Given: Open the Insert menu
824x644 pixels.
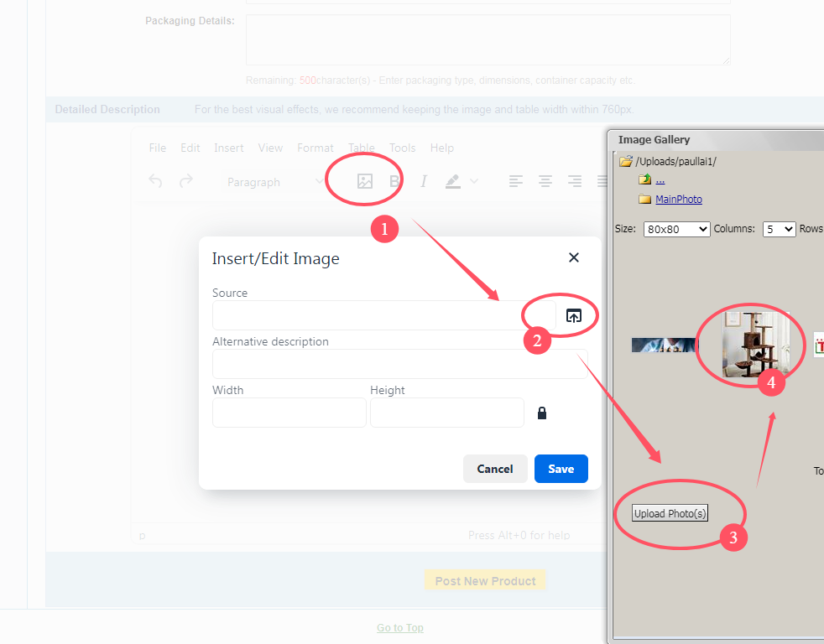Looking at the screenshot, I should 228,148.
